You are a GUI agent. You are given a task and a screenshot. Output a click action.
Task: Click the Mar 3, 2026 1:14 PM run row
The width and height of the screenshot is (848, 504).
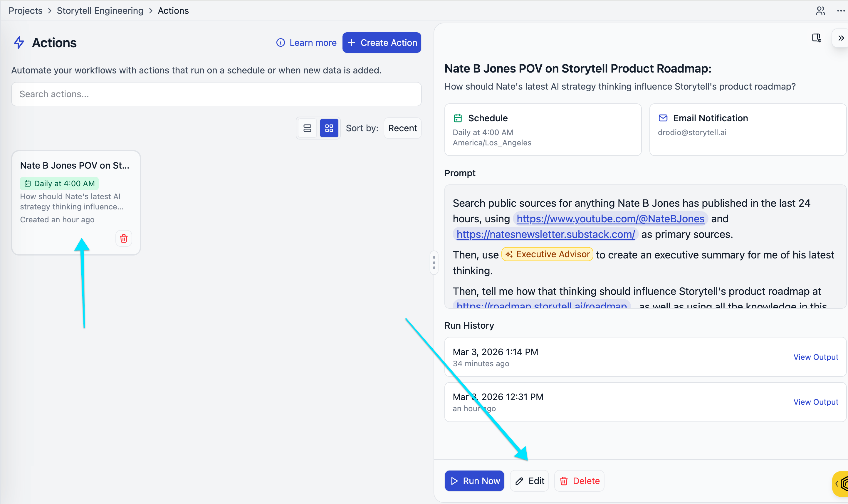645,357
